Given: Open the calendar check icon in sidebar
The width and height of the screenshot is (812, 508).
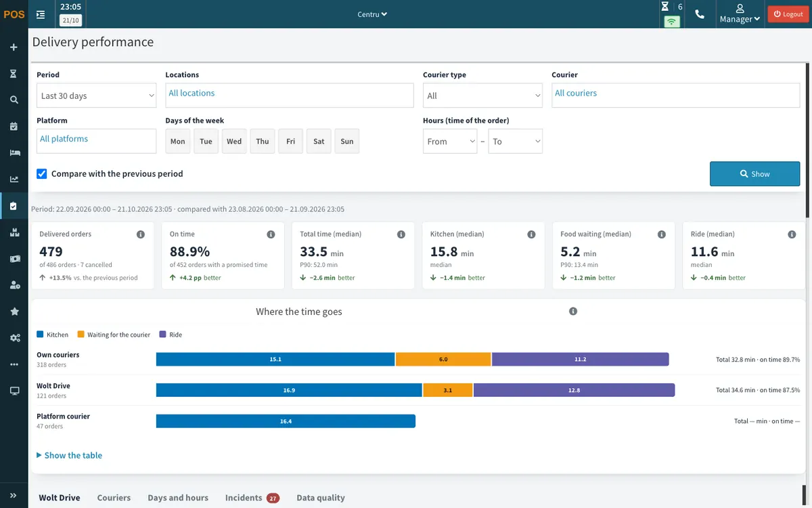Looking at the screenshot, I should [x=14, y=127].
